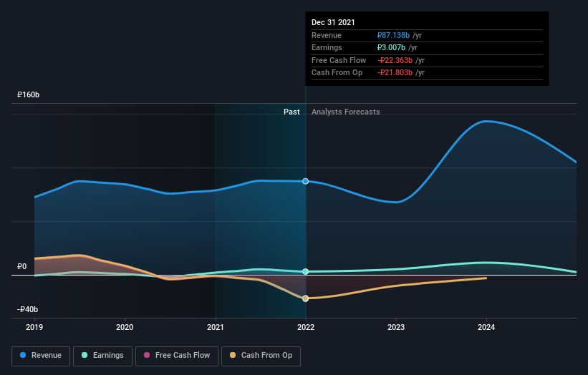Screen dimensions: 588x375
Task: Click the -₽40b y-axis label
Action: point(27,309)
